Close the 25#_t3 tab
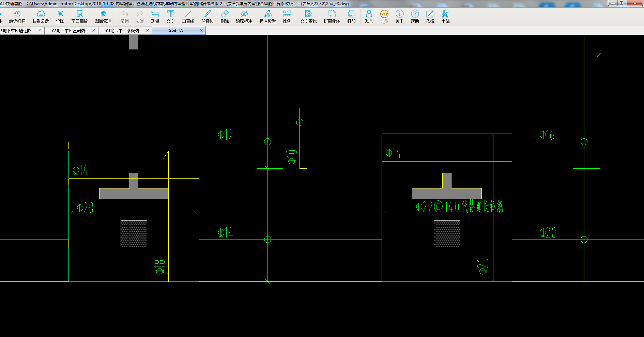This screenshot has width=644, height=337. (201, 30)
